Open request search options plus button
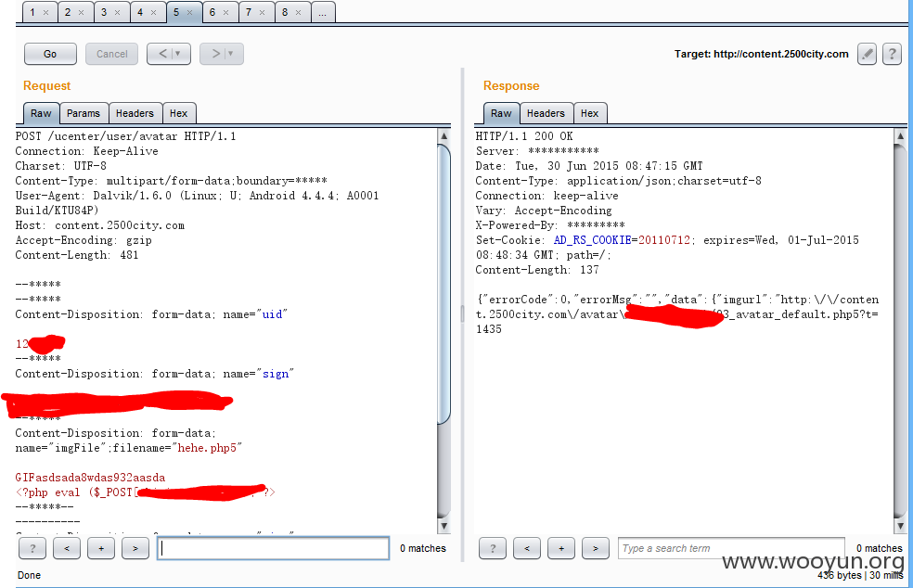Screen dimensions: 913x588 (101, 548)
